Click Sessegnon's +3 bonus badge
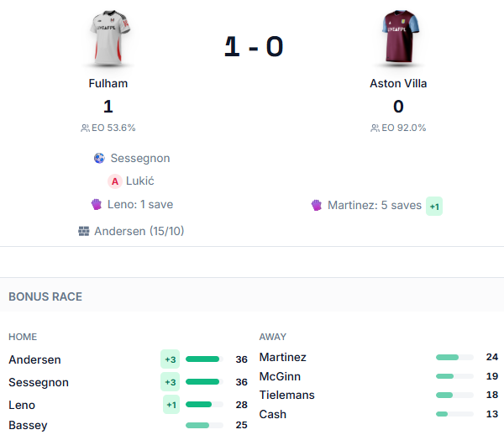Viewport: 504px width, 435px height. [171, 382]
